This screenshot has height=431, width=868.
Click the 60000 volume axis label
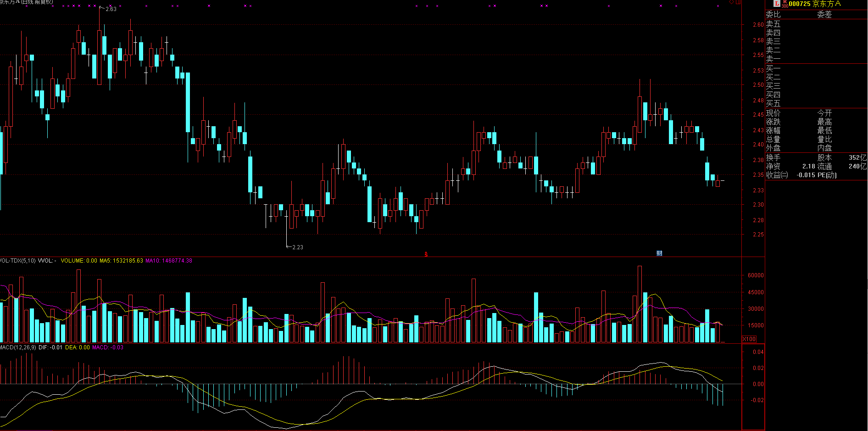point(756,275)
